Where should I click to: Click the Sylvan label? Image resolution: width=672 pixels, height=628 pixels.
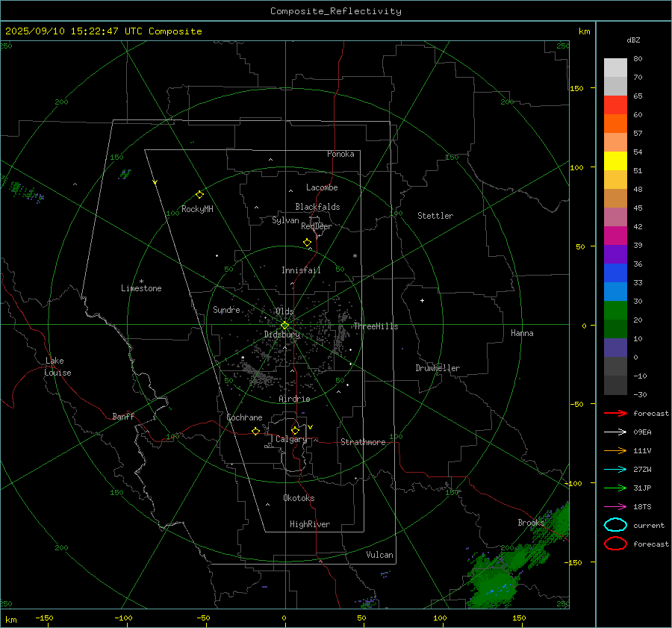pos(285,220)
